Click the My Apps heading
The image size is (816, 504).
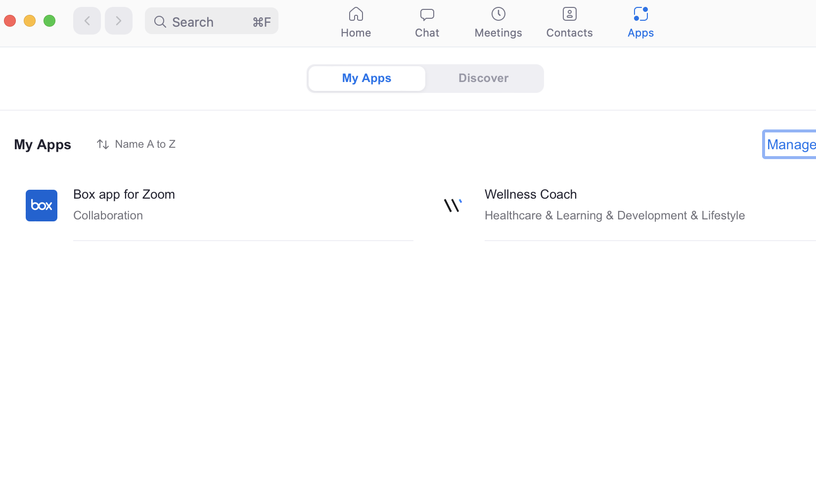[43, 145]
